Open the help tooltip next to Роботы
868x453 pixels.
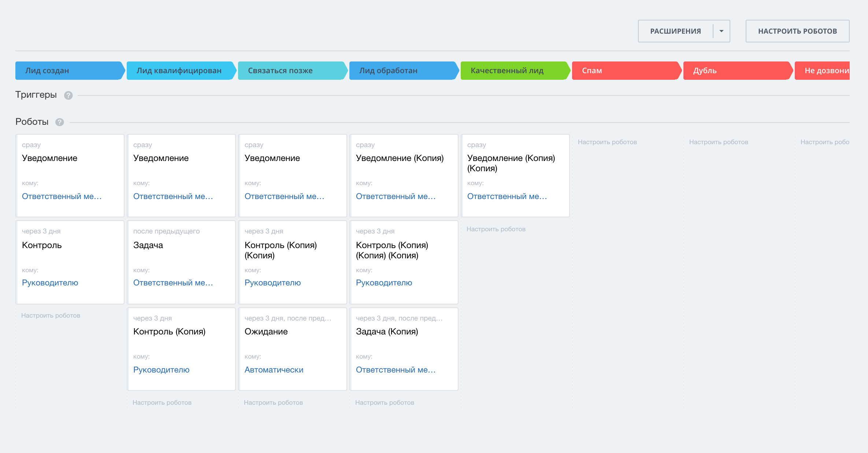pos(60,122)
